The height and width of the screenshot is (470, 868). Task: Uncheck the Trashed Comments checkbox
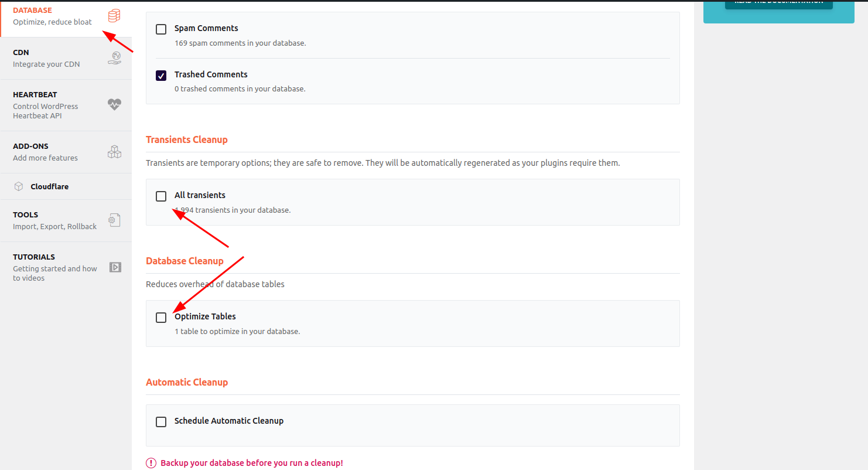point(161,76)
